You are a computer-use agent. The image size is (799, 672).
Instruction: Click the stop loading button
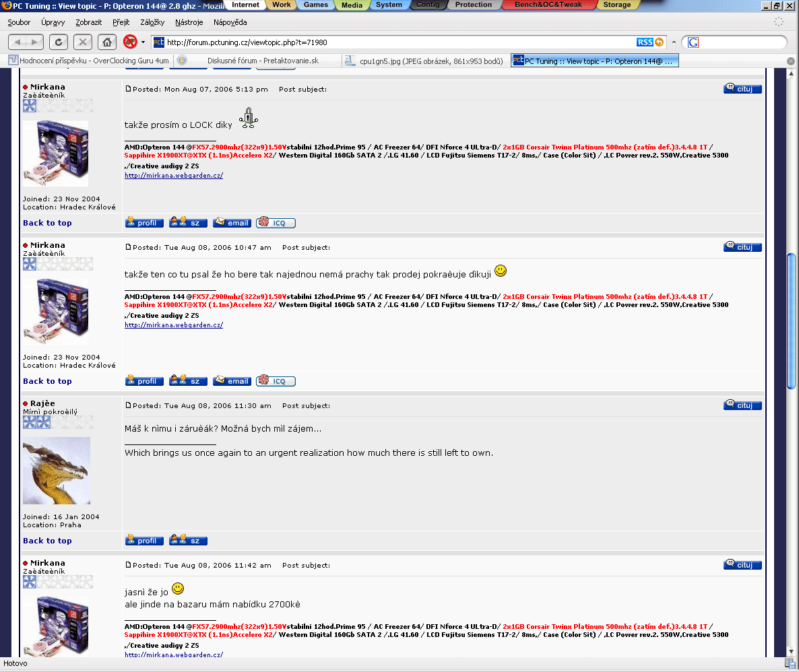click(x=83, y=42)
